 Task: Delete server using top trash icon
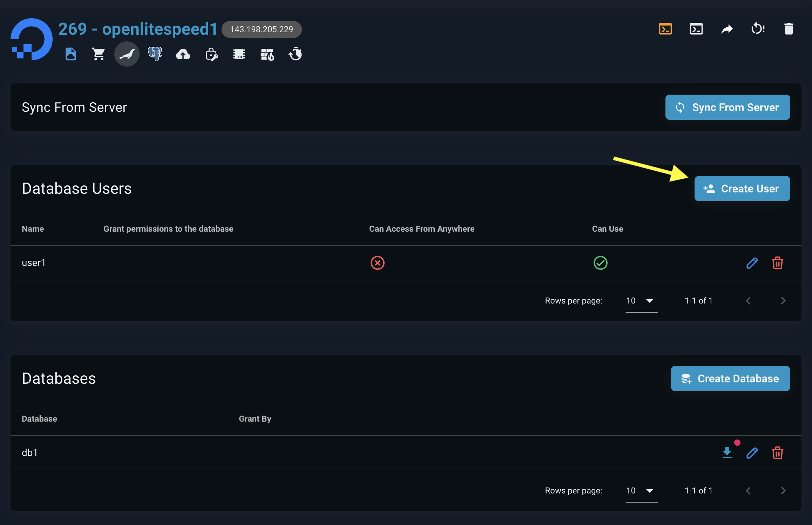[789, 29]
